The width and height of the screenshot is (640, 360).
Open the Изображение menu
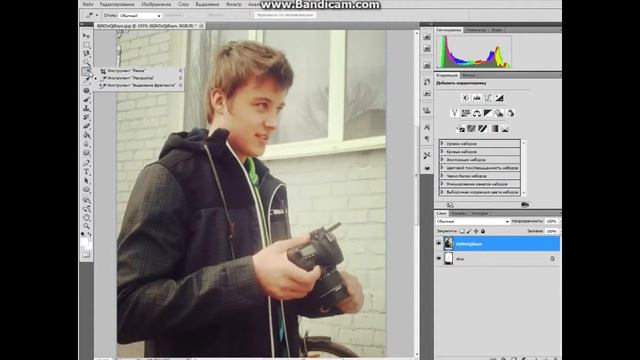click(x=156, y=4)
